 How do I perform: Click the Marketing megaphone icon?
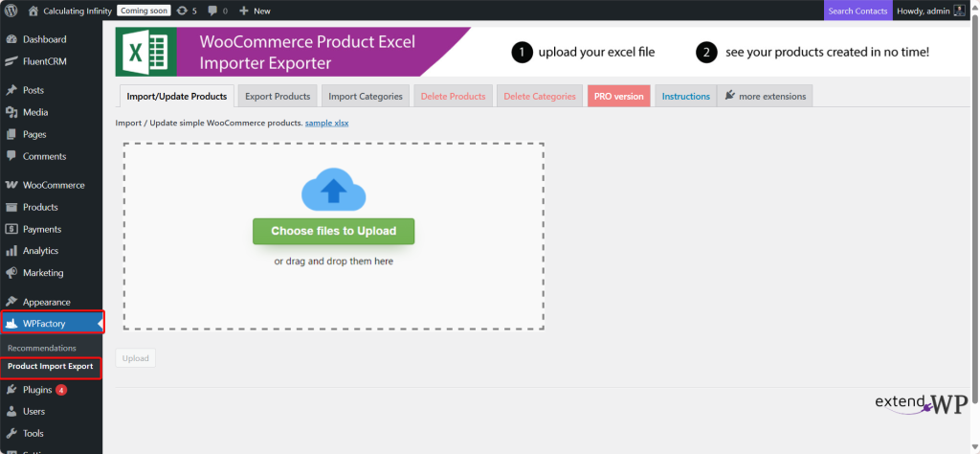pos(11,273)
